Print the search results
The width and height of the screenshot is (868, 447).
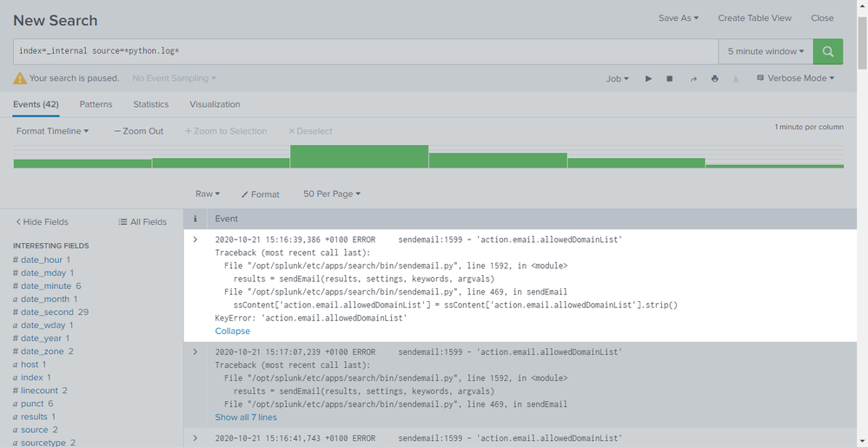(x=714, y=79)
